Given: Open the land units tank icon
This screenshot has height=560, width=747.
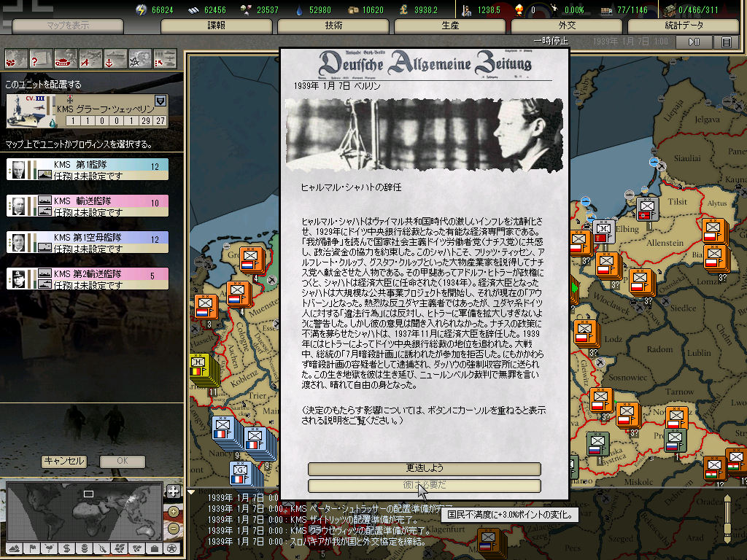Looking at the screenshot, I should (x=65, y=60).
